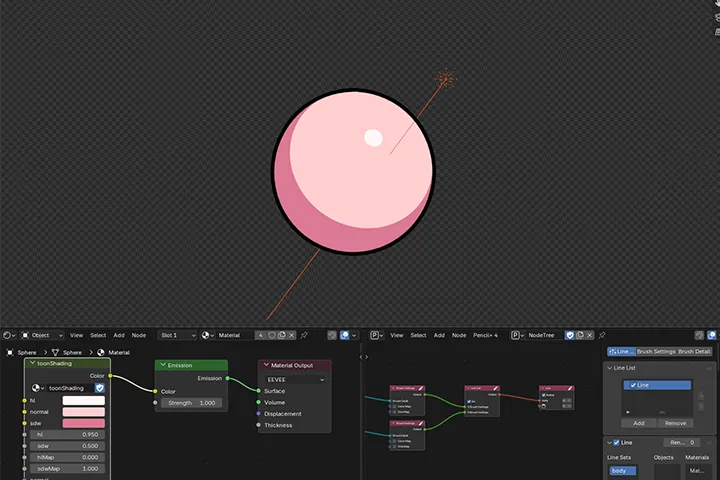Switch to Brush Detail tab

coord(694,351)
